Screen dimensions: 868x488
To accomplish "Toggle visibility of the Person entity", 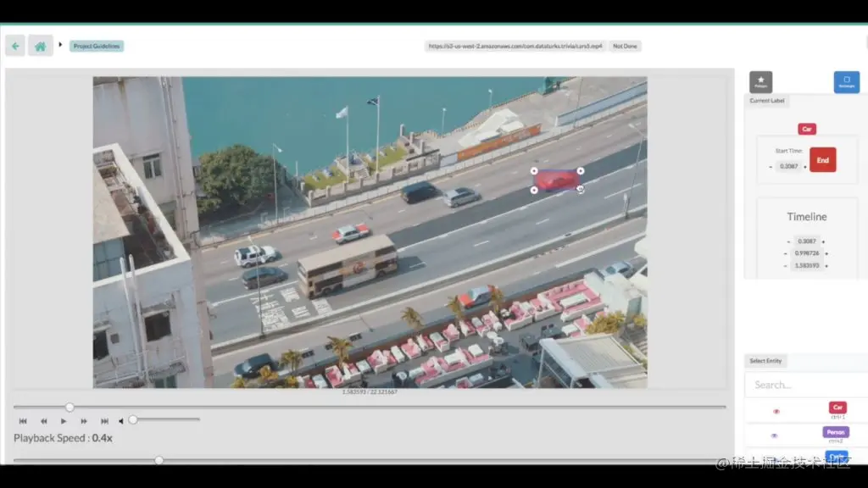I will tap(775, 435).
